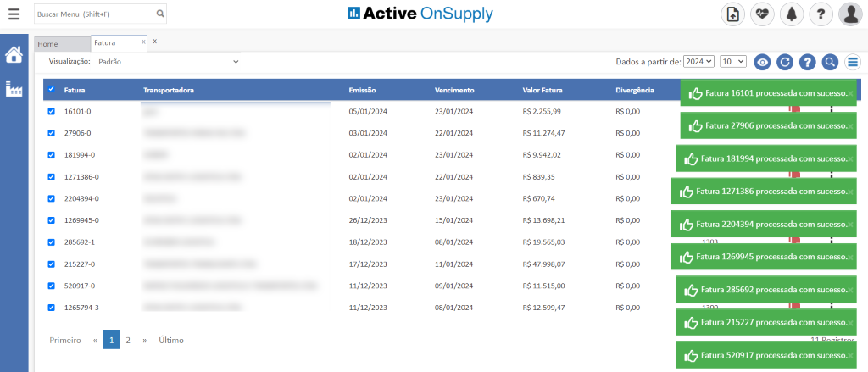
Task: Dismiss the Fatura 1269945 success notification
Action: click(x=850, y=257)
